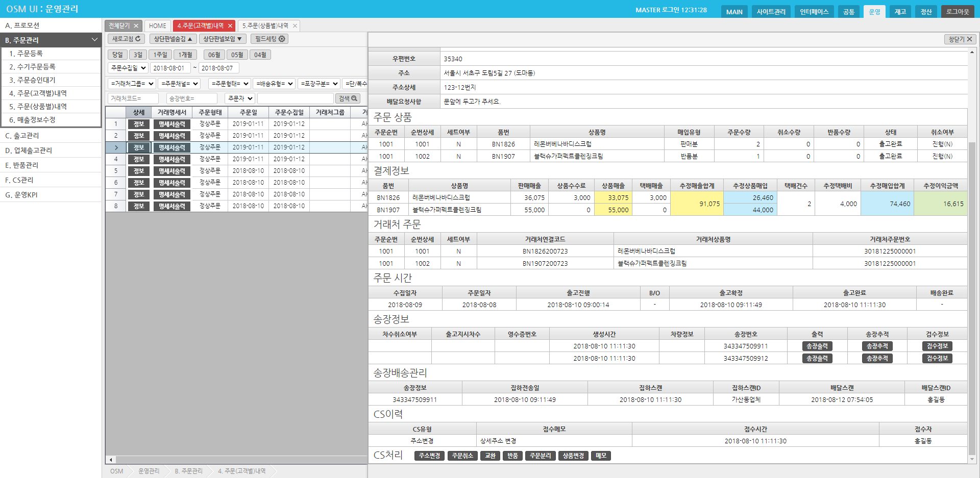The image size is (980, 478).
Task: Click the 검색 search magnifier button
Action: pyautogui.click(x=349, y=98)
